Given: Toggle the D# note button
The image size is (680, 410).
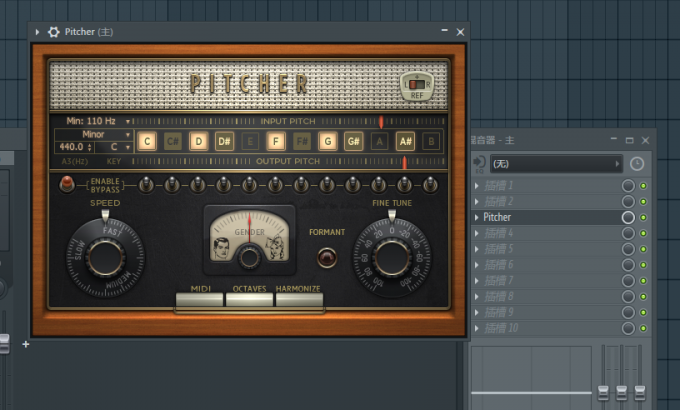Looking at the screenshot, I should 224,141.
